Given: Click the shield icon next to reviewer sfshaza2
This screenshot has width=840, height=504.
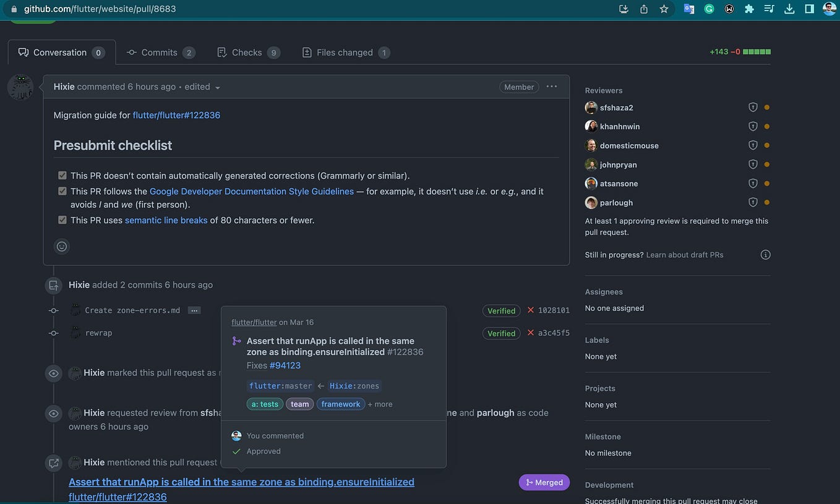Looking at the screenshot, I should 753,106.
